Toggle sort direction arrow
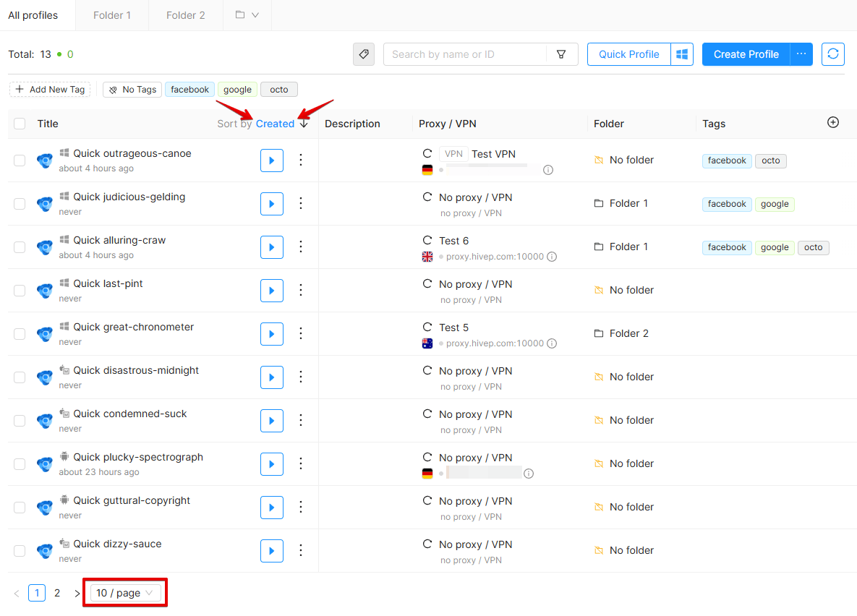 click(x=304, y=124)
